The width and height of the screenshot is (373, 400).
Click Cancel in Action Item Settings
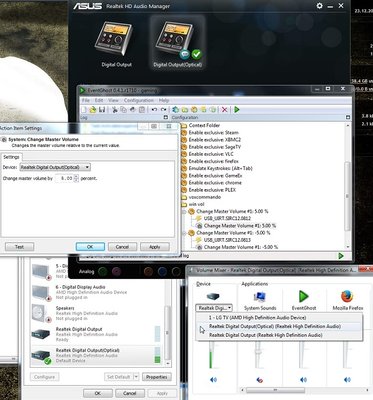pos(122,247)
